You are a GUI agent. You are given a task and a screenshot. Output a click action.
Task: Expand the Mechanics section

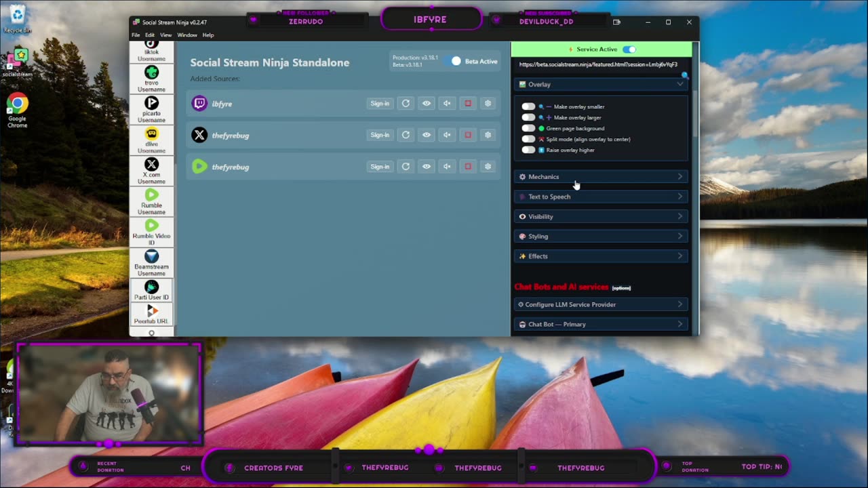601,177
